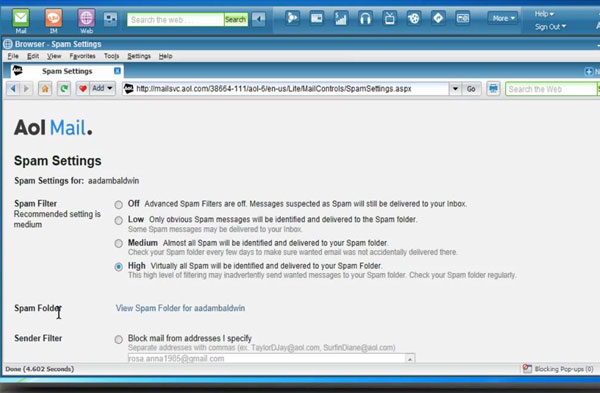
Task: Close the Spam Settings tab
Action: click(x=117, y=71)
